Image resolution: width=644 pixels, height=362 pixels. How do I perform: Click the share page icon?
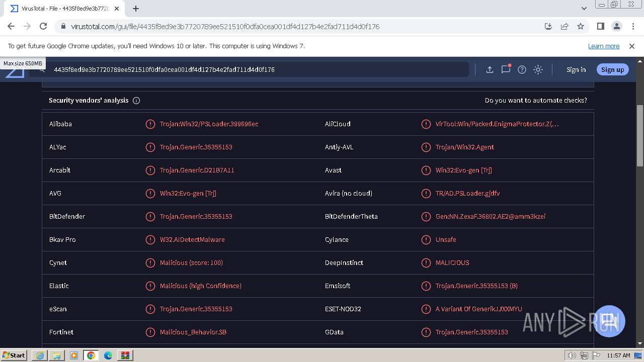[565, 26]
